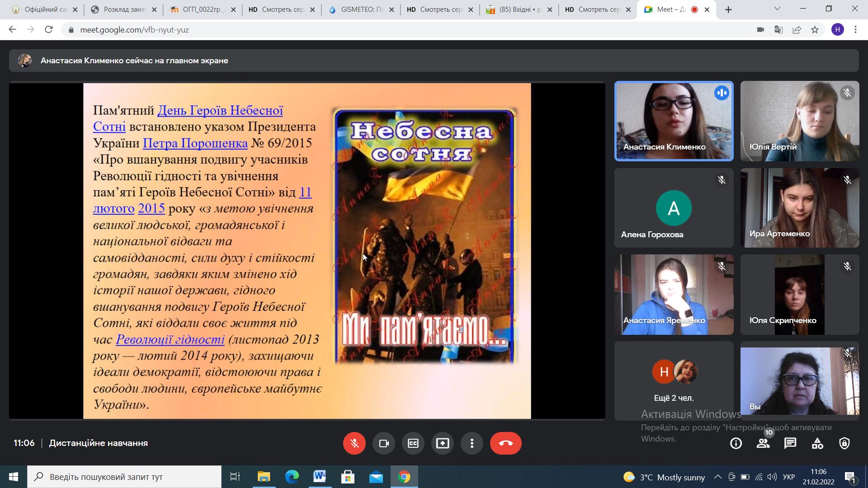This screenshot has width=868, height=488.
Task: Select Юля Скрипченко video tile
Action: pyautogui.click(x=800, y=295)
